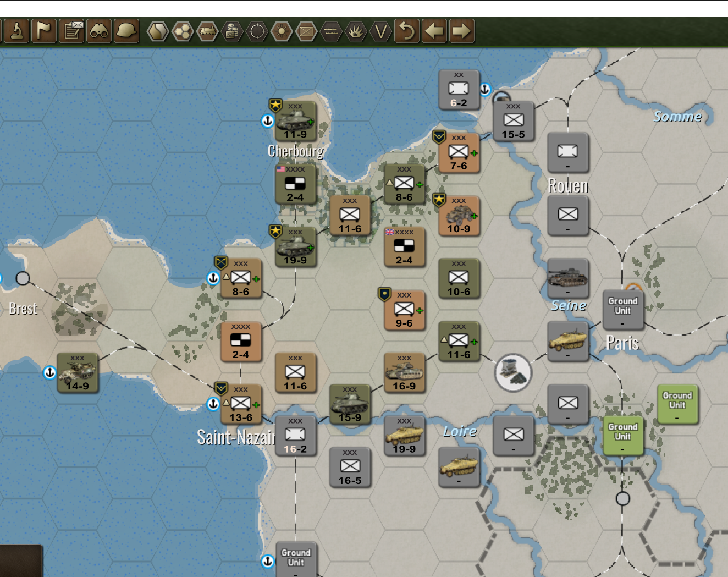The width and height of the screenshot is (728, 577).
Task: Click the Loire river label
Action: coord(460,432)
